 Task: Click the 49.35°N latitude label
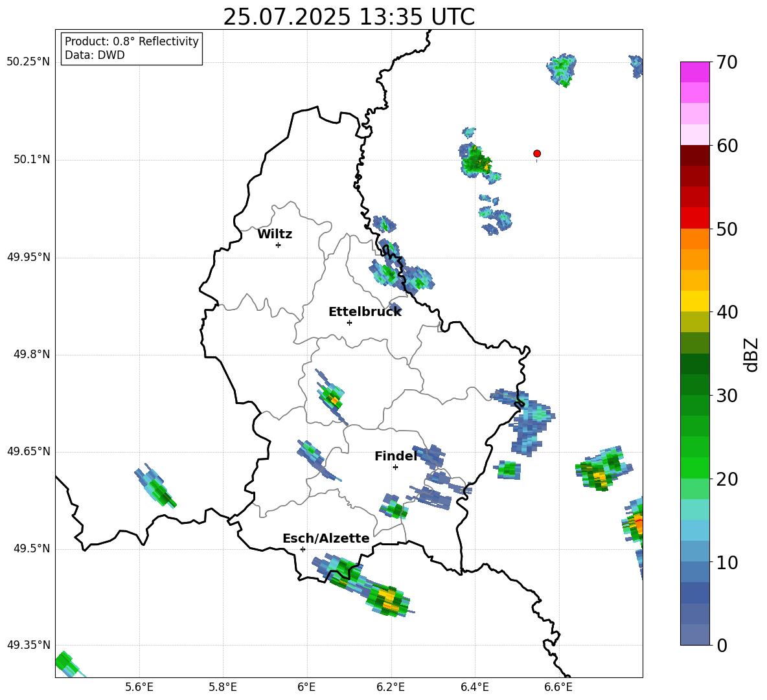pos(29,645)
